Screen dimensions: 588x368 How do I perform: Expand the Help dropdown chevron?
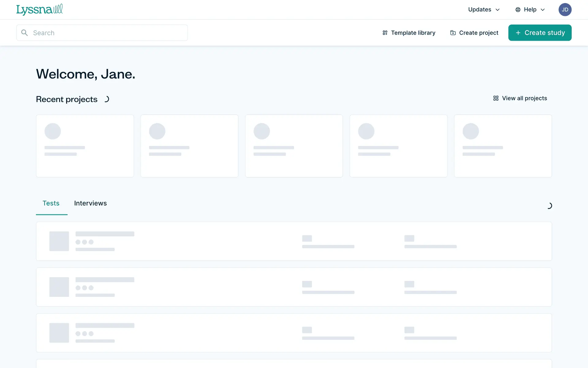[543, 10]
